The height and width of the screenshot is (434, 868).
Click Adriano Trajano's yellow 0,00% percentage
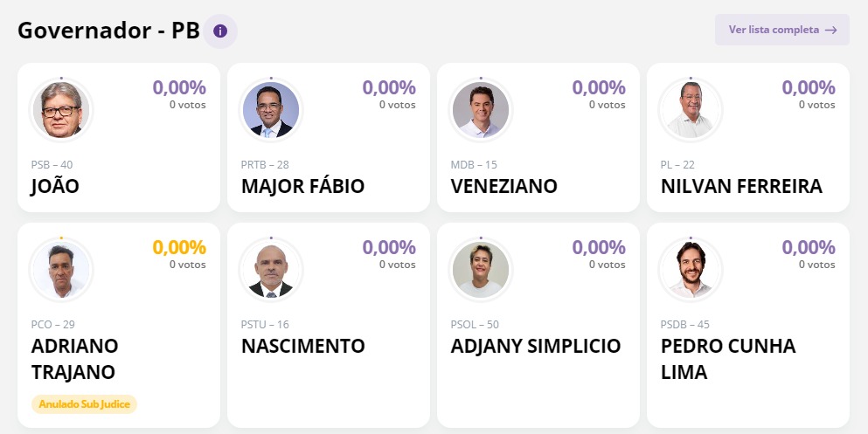point(179,247)
